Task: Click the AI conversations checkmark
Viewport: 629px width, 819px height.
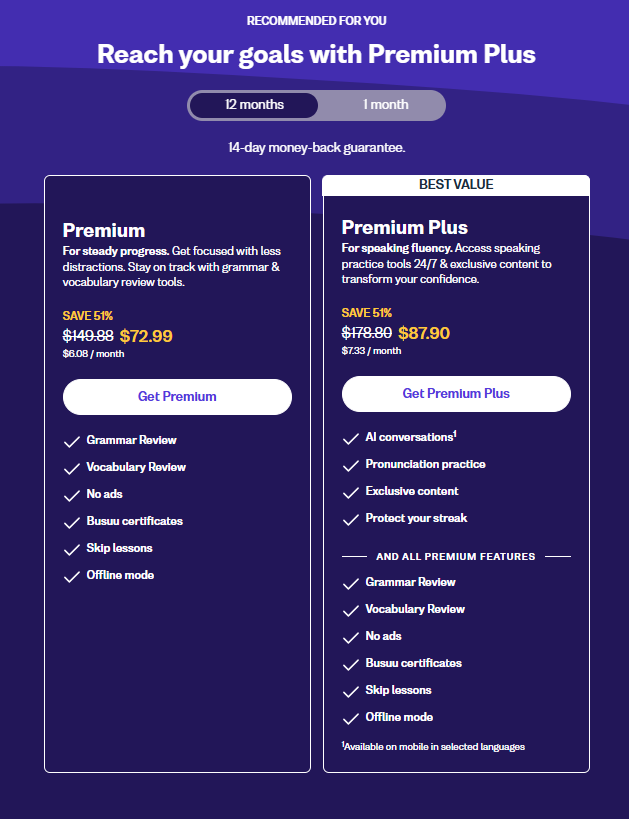Action: point(352,438)
